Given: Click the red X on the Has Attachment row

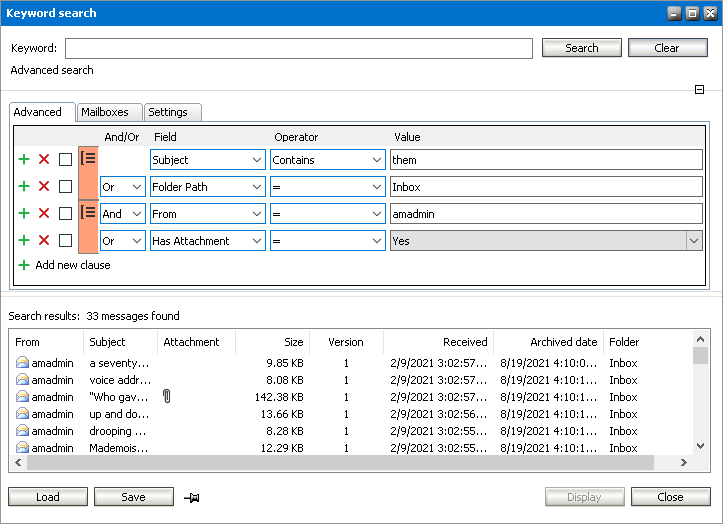Looking at the screenshot, I should click(44, 241).
